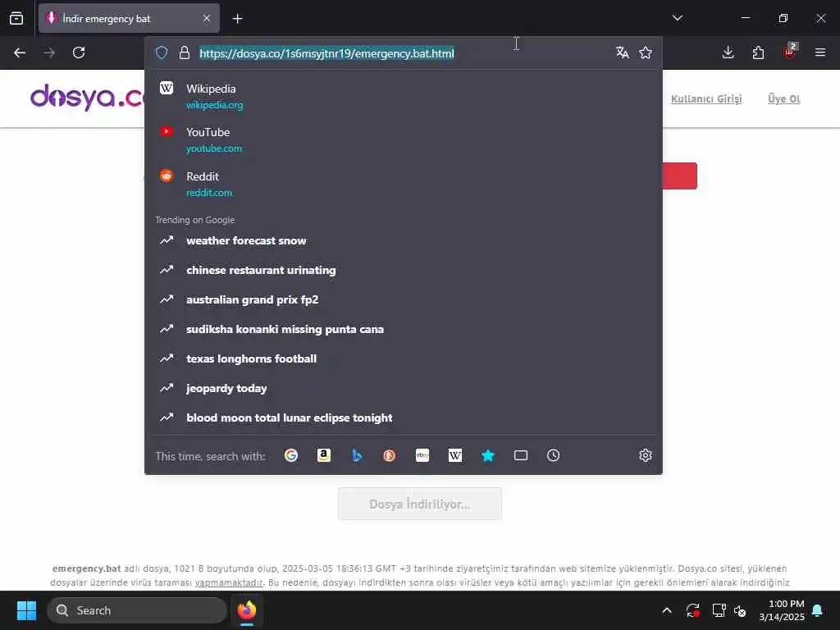Image resolution: width=840 pixels, height=630 pixels.
Task: Open the Firefox application menu
Action: [x=819, y=52]
